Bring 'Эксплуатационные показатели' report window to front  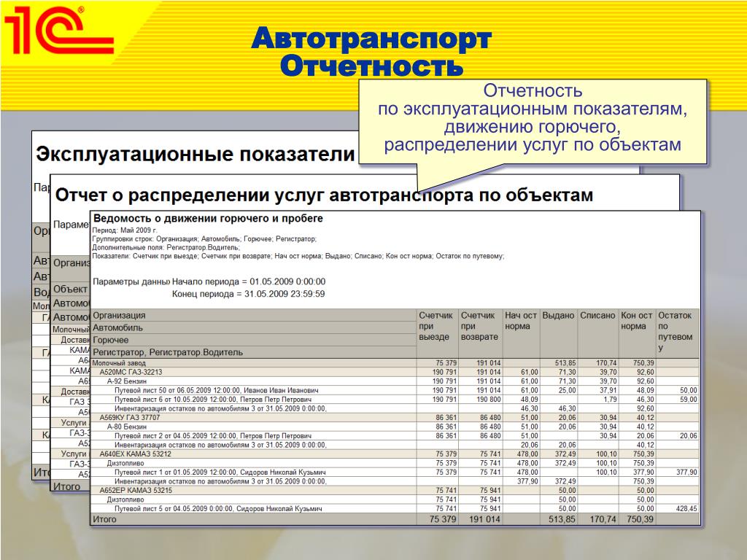point(195,155)
